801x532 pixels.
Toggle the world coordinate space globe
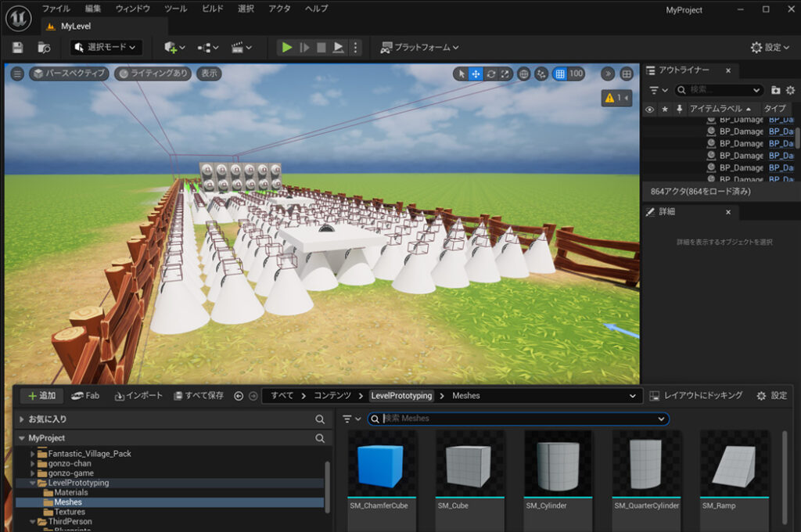(x=523, y=74)
